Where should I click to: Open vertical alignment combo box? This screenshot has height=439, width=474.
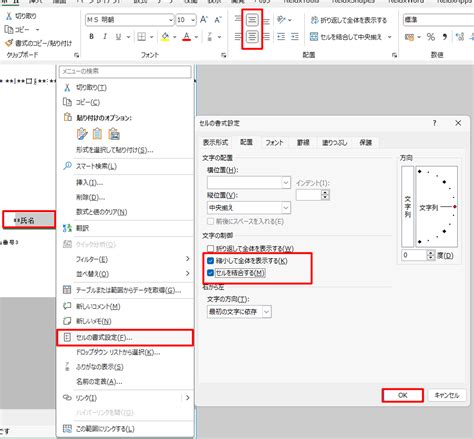click(249, 208)
